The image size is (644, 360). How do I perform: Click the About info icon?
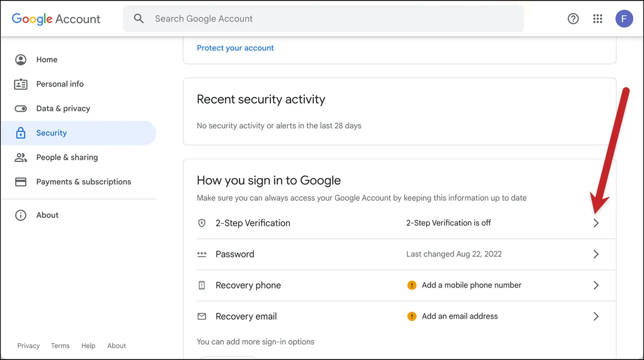click(21, 215)
